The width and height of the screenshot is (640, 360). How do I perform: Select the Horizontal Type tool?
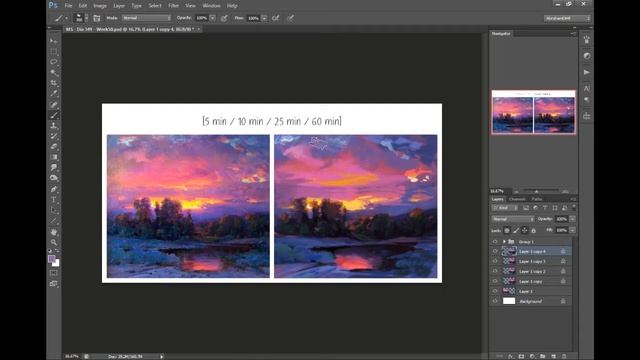click(x=53, y=200)
